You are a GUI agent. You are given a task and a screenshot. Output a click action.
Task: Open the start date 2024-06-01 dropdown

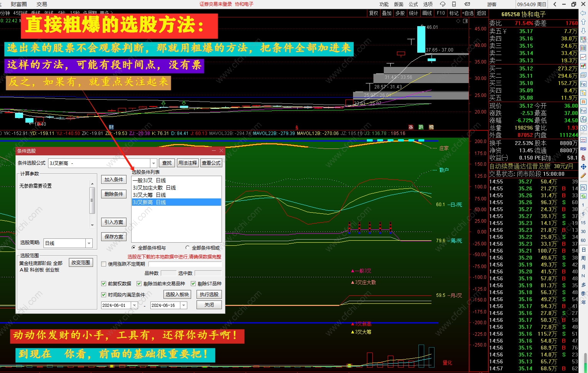[135, 305]
